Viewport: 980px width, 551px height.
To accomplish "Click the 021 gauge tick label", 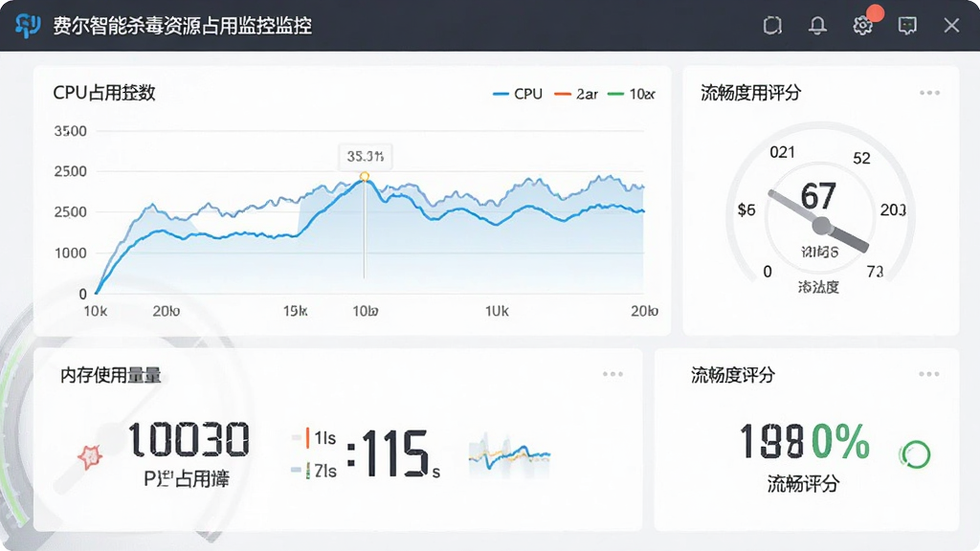I will (782, 152).
